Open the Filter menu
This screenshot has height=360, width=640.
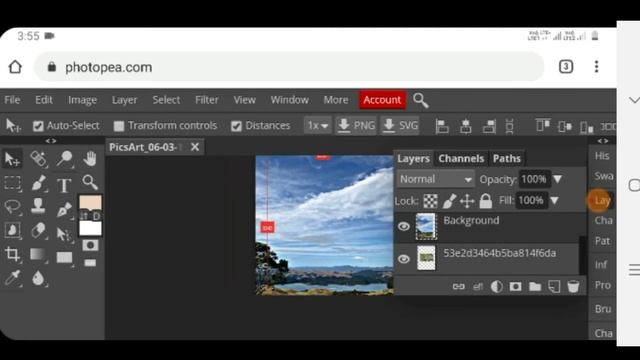pyautogui.click(x=207, y=100)
